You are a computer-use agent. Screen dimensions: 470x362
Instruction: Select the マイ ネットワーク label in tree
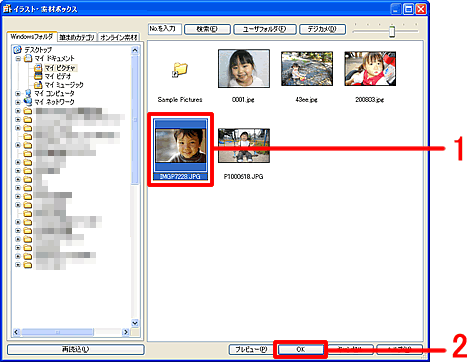pyautogui.click(x=54, y=102)
